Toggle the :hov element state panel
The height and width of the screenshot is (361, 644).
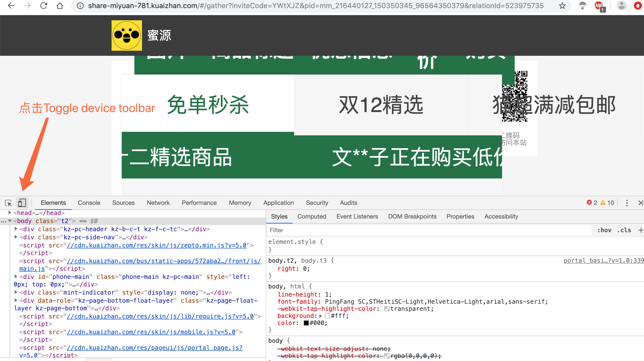(x=604, y=230)
